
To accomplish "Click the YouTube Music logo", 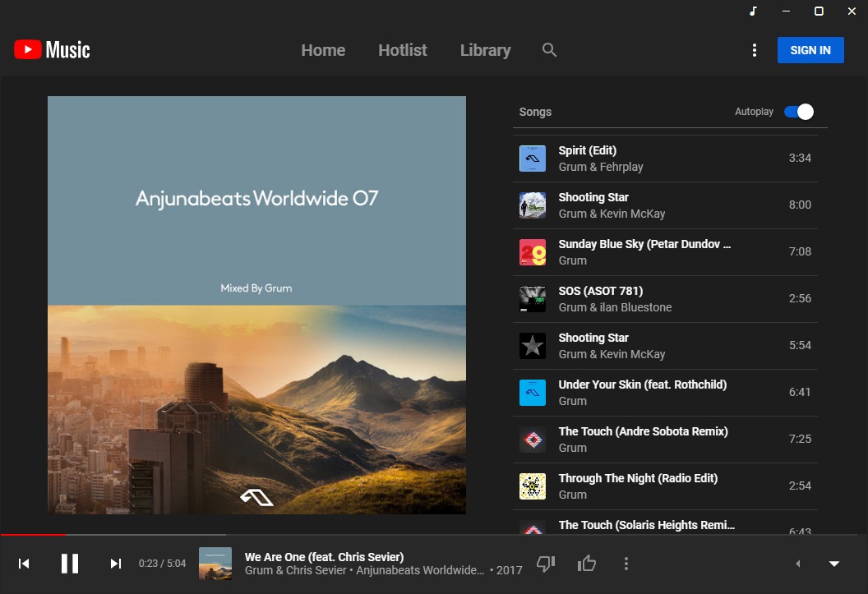I will (x=52, y=50).
